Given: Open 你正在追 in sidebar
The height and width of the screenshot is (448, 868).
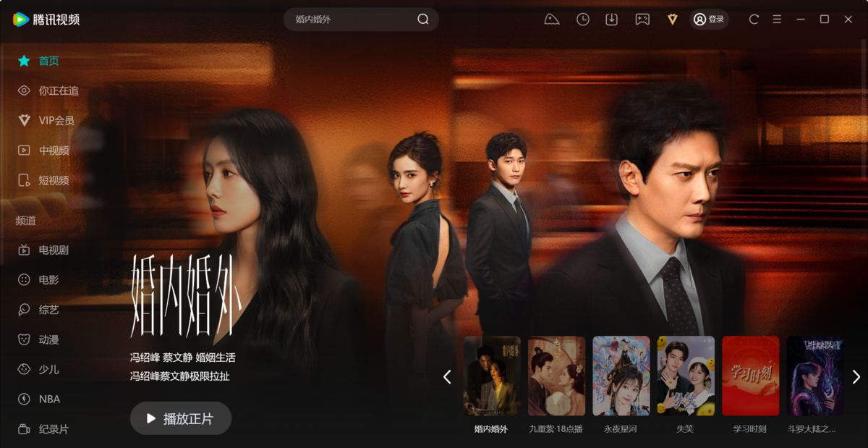Looking at the screenshot, I should [x=59, y=90].
